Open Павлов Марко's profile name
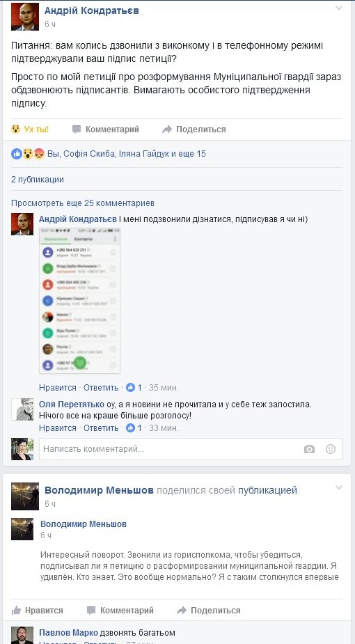355x644 pixels. [68, 632]
